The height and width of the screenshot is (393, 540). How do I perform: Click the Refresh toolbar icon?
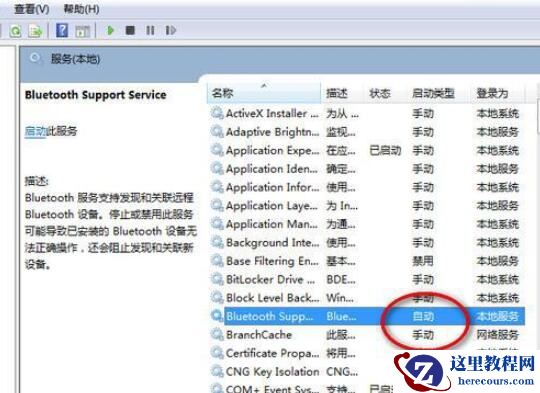click(x=15, y=31)
